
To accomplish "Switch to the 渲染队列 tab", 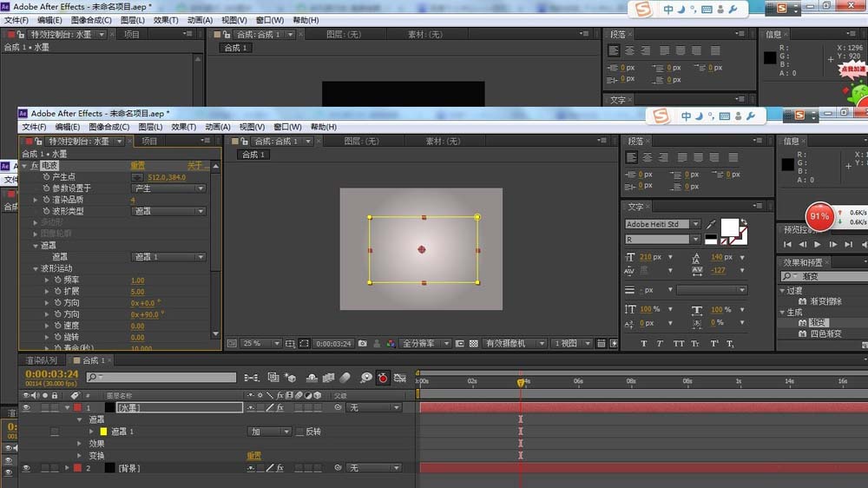I will click(x=42, y=360).
